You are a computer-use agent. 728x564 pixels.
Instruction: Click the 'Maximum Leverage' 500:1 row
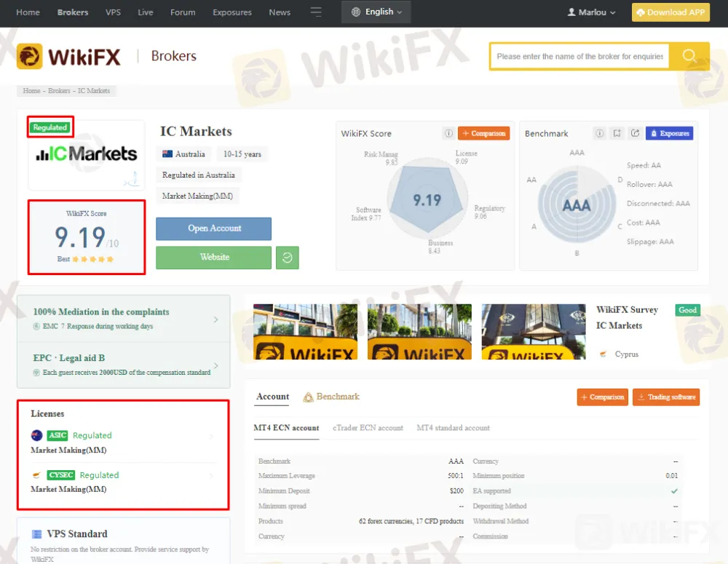point(361,476)
